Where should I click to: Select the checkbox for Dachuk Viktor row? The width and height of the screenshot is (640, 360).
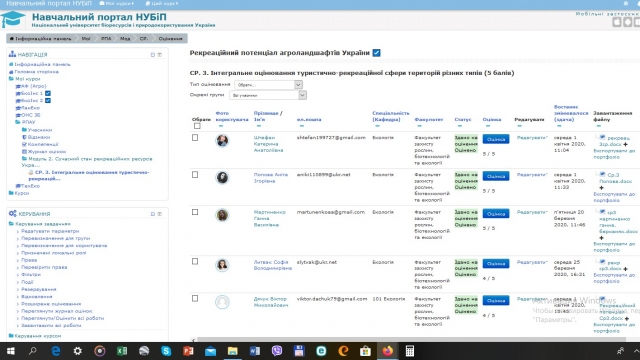pyautogui.click(x=195, y=298)
